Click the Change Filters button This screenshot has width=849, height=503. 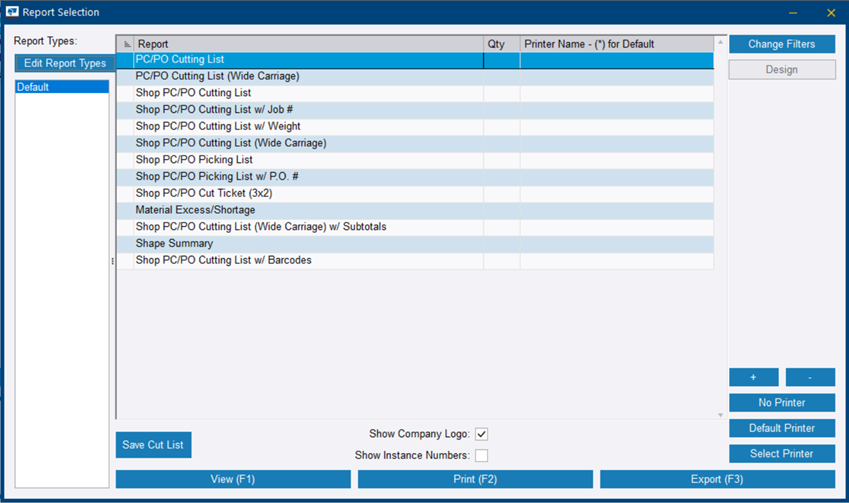point(781,44)
